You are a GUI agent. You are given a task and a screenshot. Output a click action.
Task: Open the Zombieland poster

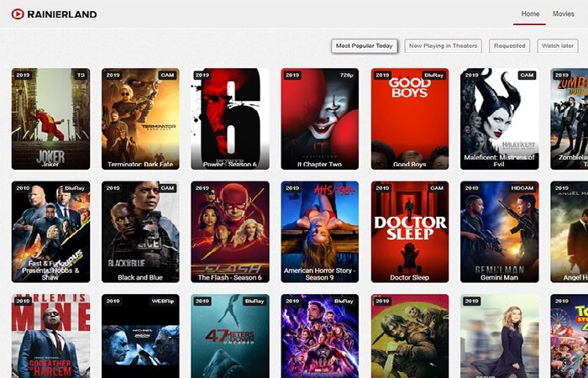pos(570,118)
